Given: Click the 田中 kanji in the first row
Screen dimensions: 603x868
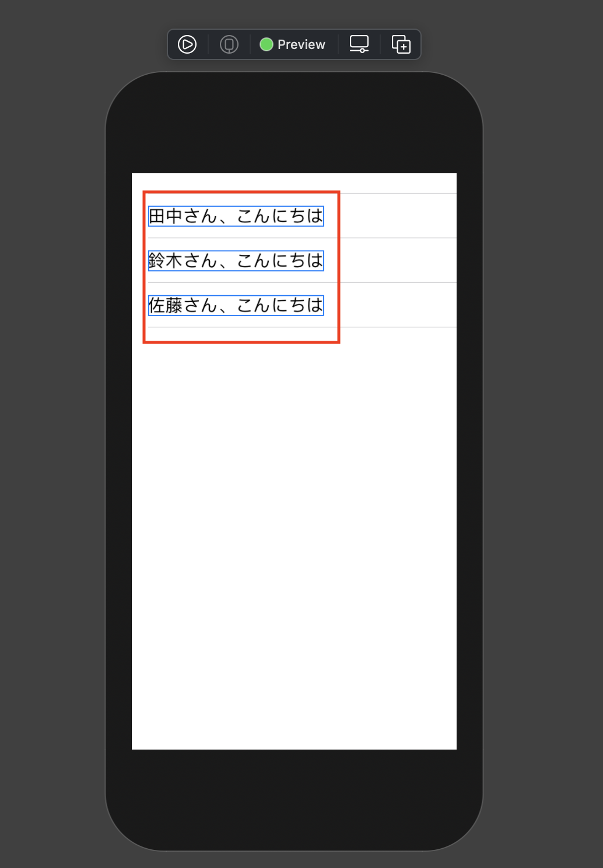Looking at the screenshot, I should (166, 216).
